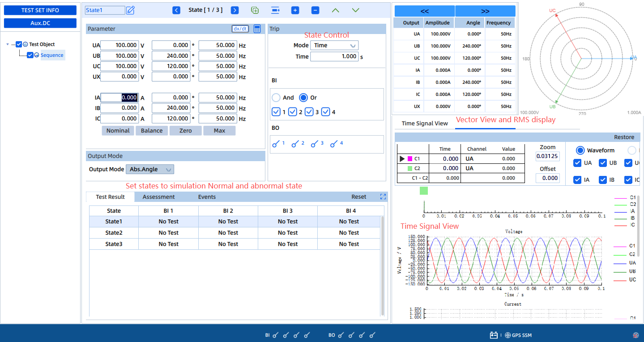Viewport: 644px width, 342px height.
Task: Expand the test results panel fullscreen icon
Action: (x=383, y=197)
